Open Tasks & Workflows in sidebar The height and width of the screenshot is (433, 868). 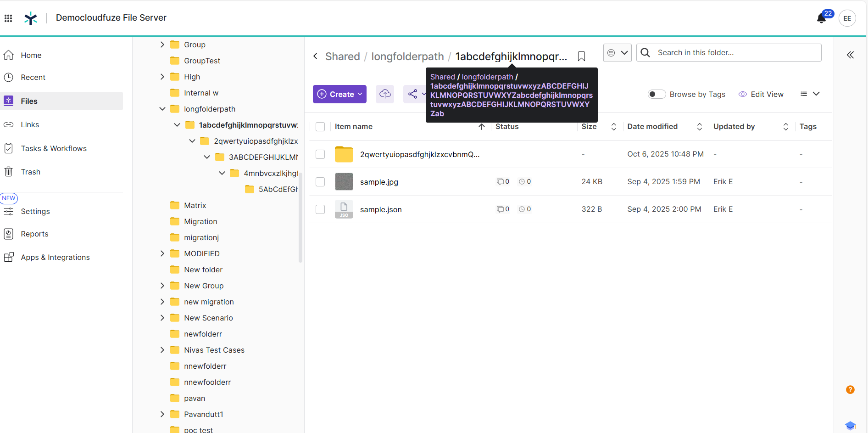(54, 148)
